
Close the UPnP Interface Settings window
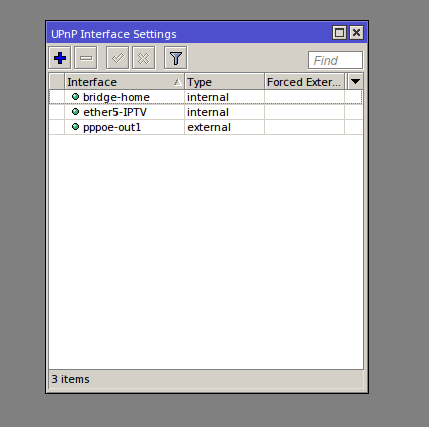(356, 33)
